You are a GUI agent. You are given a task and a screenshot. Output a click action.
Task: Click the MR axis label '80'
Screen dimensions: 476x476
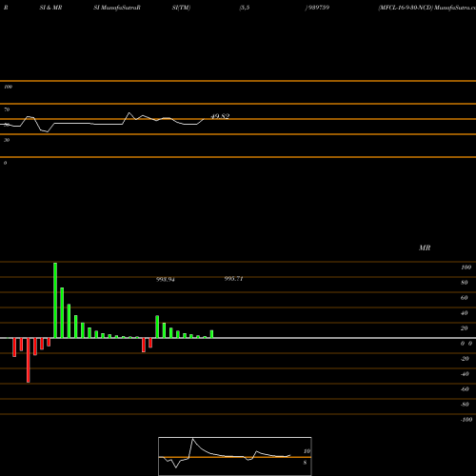click(x=465, y=283)
